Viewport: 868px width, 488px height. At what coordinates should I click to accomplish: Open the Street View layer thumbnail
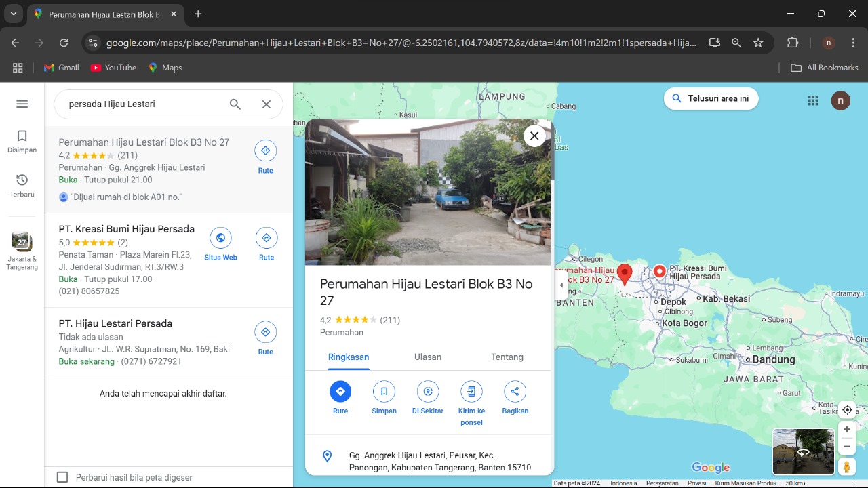click(x=803, y=451)
